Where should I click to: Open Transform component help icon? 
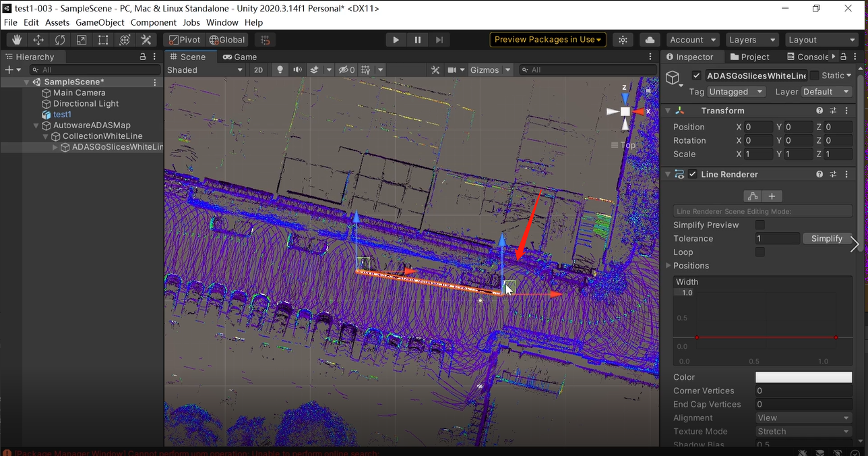pyautogui.click(x=819, y=111)
